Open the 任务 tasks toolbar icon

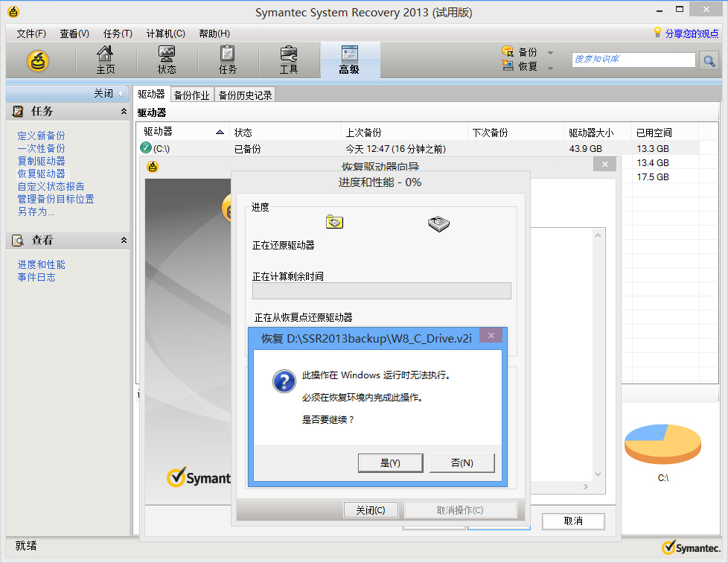pos(228,60)
